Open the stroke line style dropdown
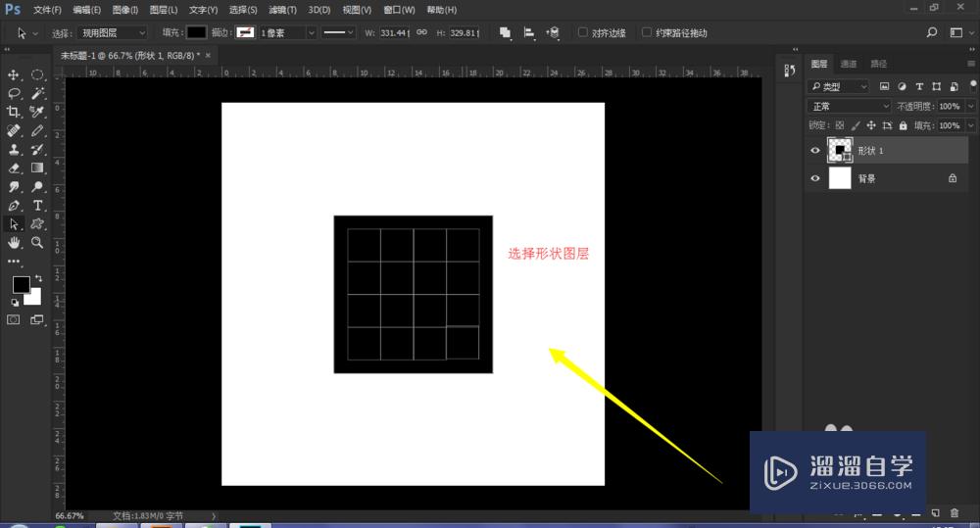Viewport: 980px width, 528px height. point(338,32)
